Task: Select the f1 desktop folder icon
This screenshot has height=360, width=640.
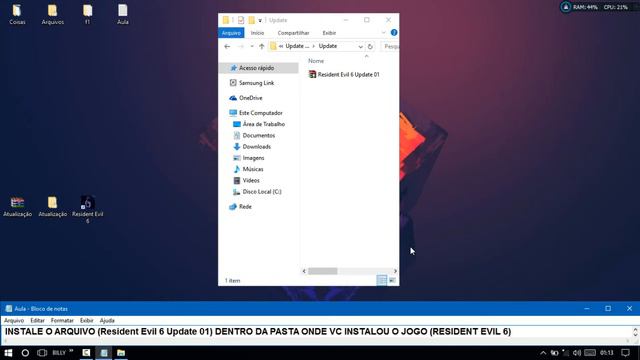Action: coord(87,14)
